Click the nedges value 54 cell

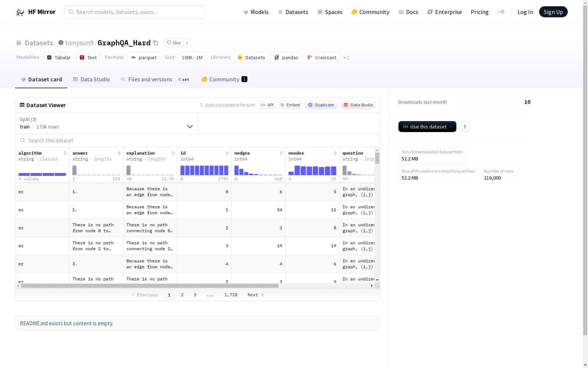pos(258,210)
